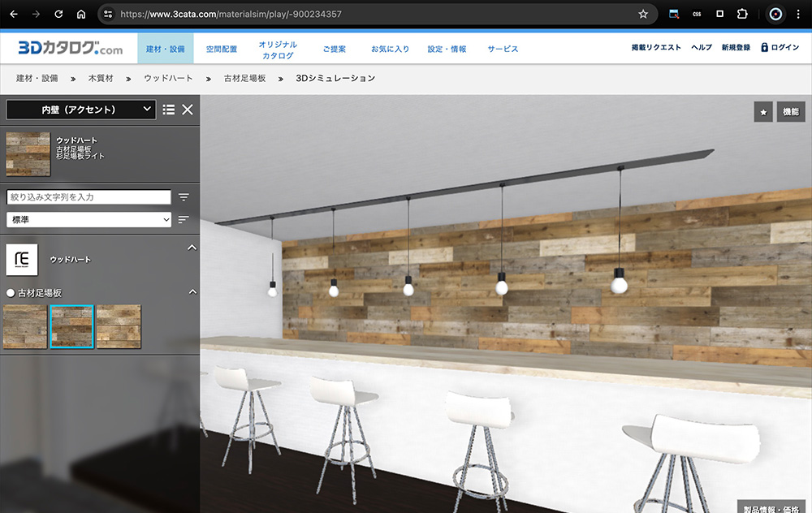Open the 内壁（アクセント） part dropdown
Image resolution: width=812 pixels, height=513 pixels.
(x=80, y=110)
